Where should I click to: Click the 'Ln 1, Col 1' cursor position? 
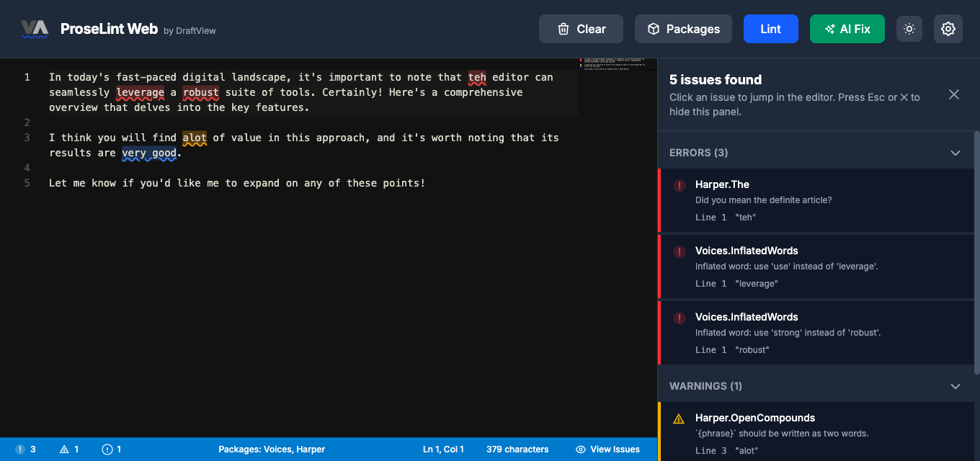tap(443, 449)
